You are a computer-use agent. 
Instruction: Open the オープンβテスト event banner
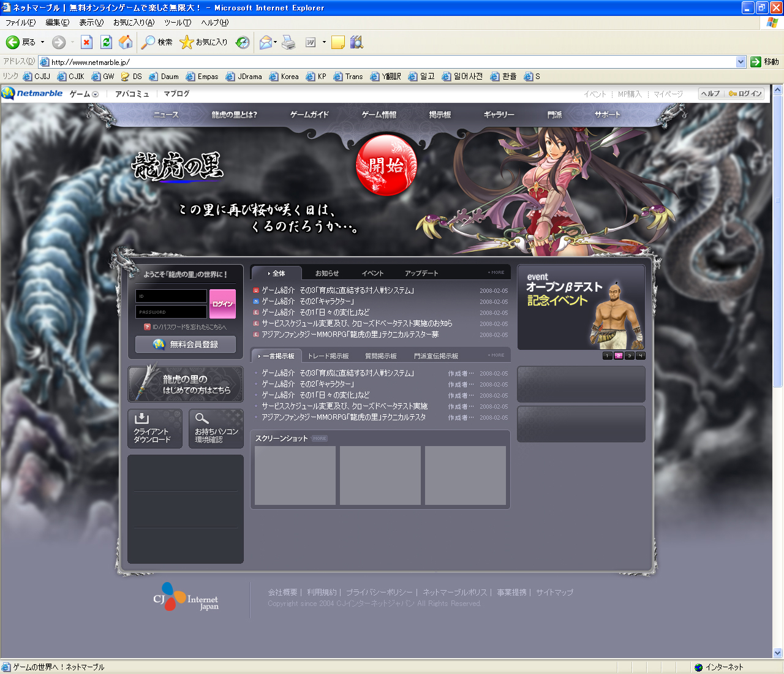[x=581, y=307]
